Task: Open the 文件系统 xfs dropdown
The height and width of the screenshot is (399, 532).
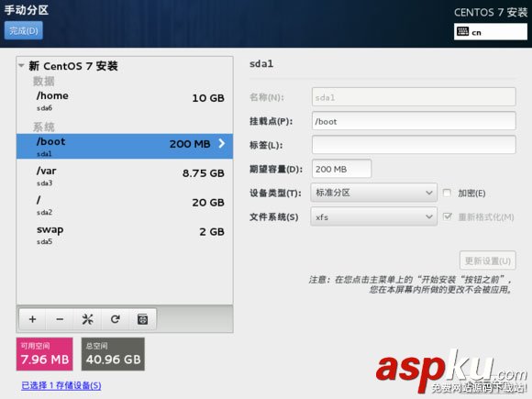Action: [x=373, y=216]
